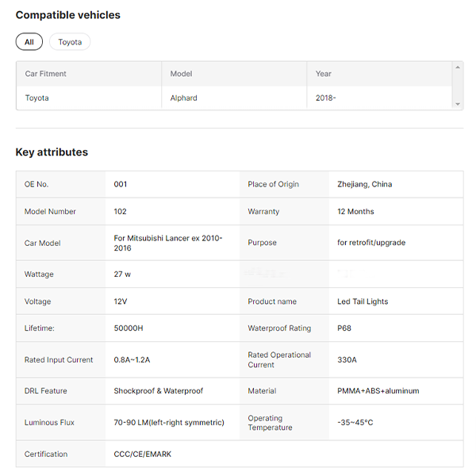Click the Wattage label

[39, 274]
